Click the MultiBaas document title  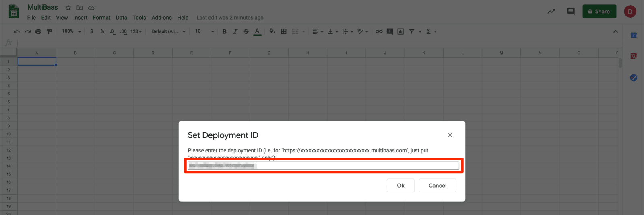point(43,7)
